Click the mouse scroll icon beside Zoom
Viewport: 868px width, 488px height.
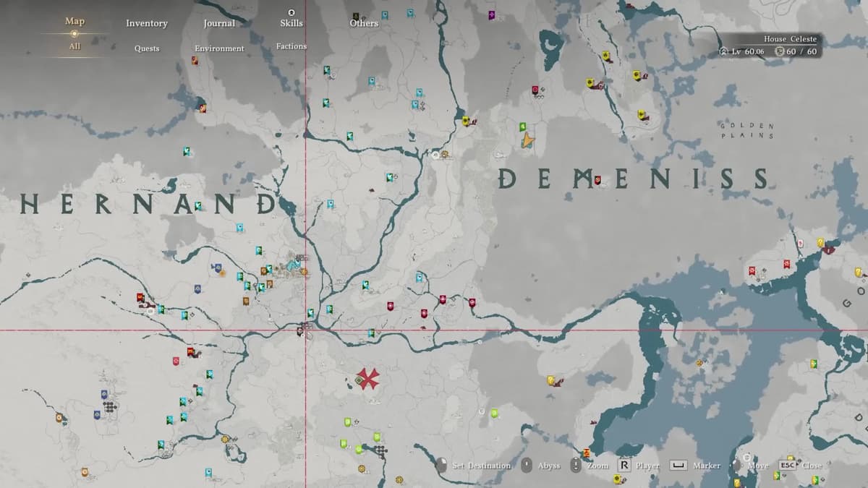click(576, 465)
